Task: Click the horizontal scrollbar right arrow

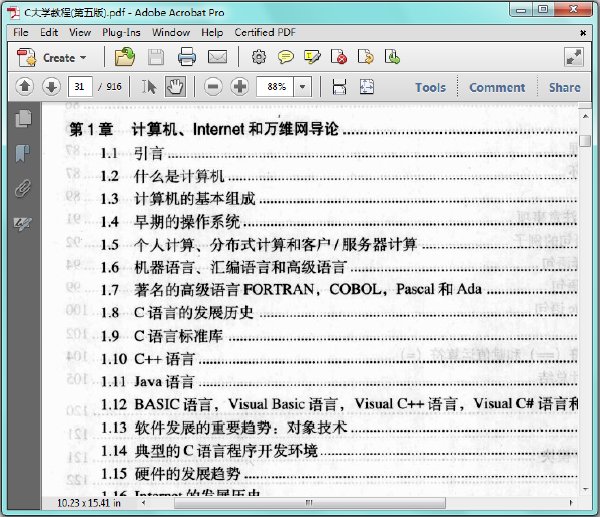Action: click(x=571, y=502)
